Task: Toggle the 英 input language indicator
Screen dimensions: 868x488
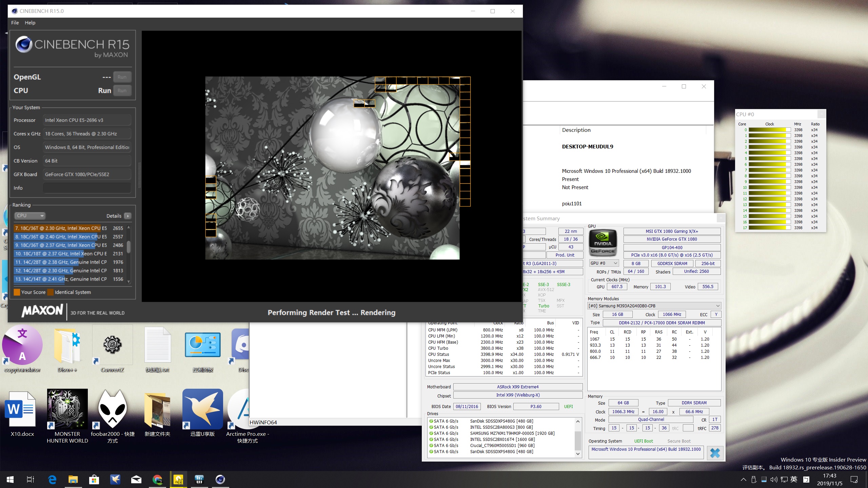Action: coord(794,480)
